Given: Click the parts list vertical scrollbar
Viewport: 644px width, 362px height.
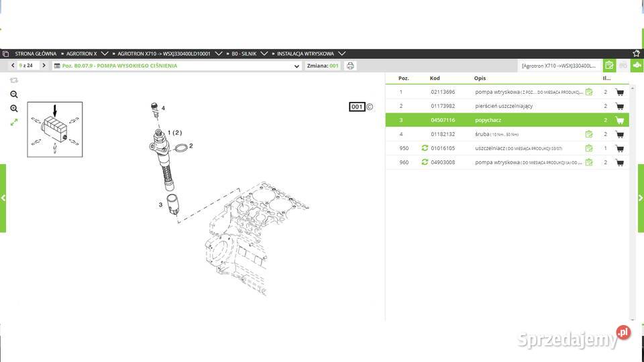Looking at the screenshot, I should point(632,203).
